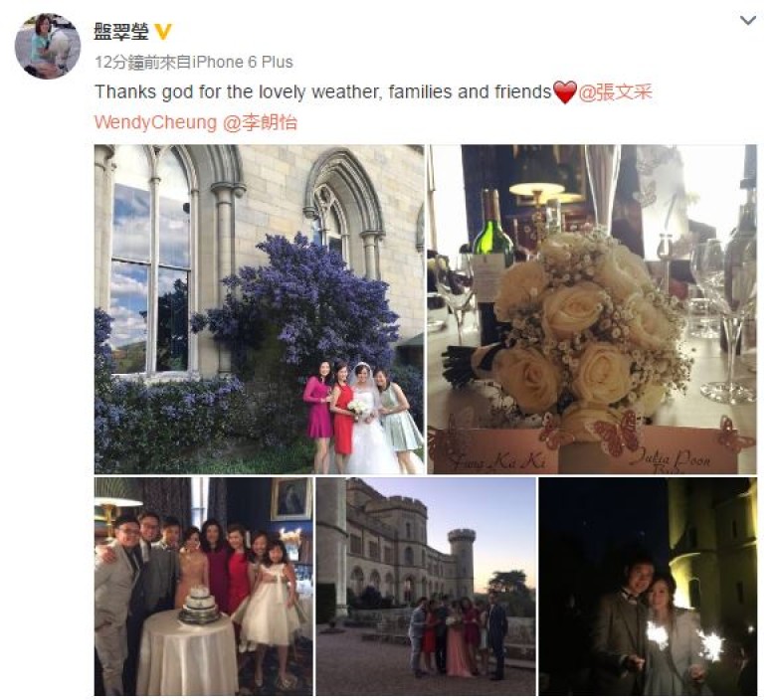Open the WendyCheung mention link
This screenshot has width=776, height=700.
click(x=155, y=122)
